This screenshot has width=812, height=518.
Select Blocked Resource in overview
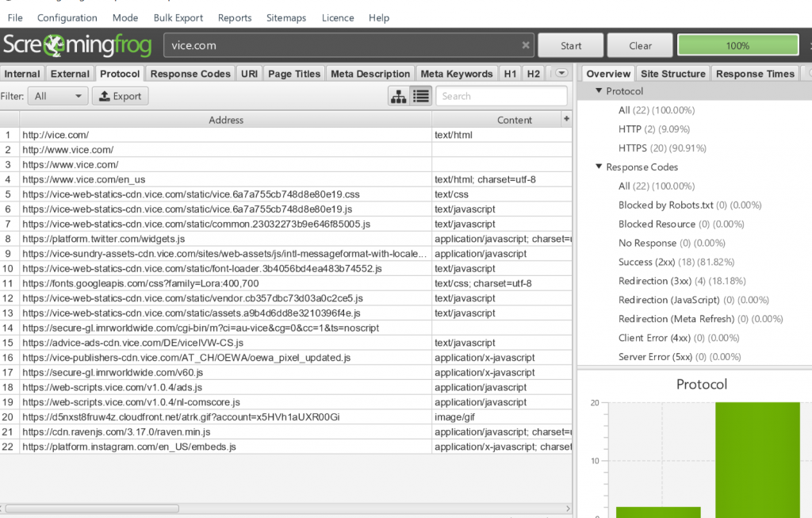pos(681,224)
